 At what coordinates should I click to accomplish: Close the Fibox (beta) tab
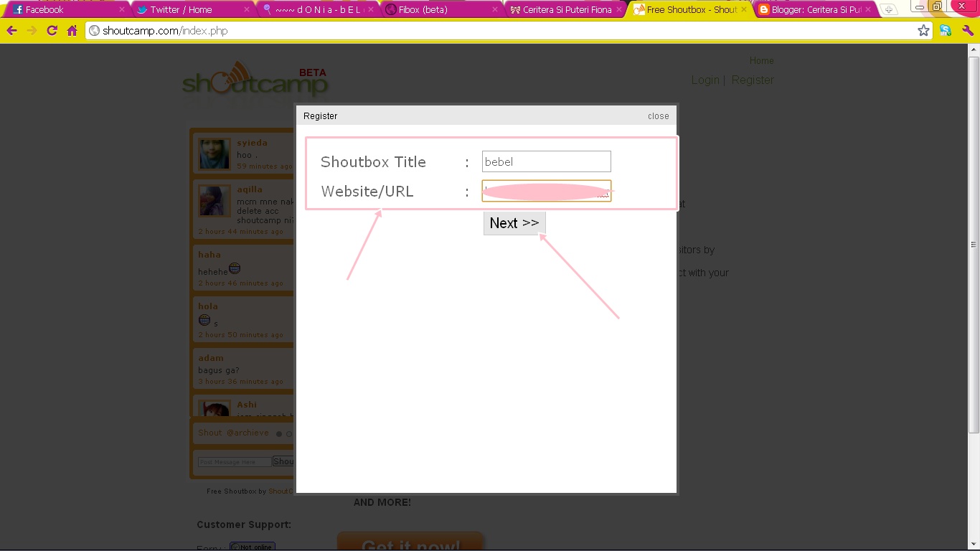click(x=495, y=10)
